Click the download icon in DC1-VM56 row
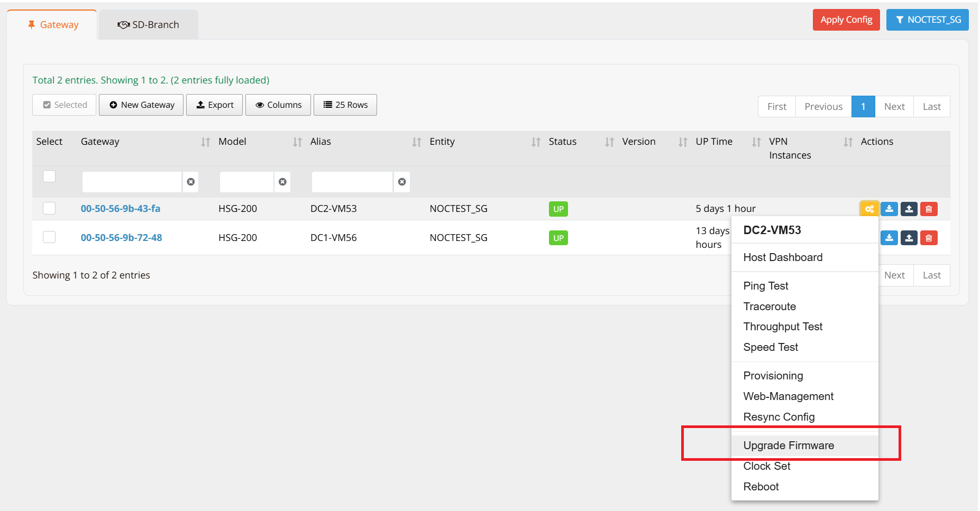This screenshot has width=980, height=511. tap(889, 238)
